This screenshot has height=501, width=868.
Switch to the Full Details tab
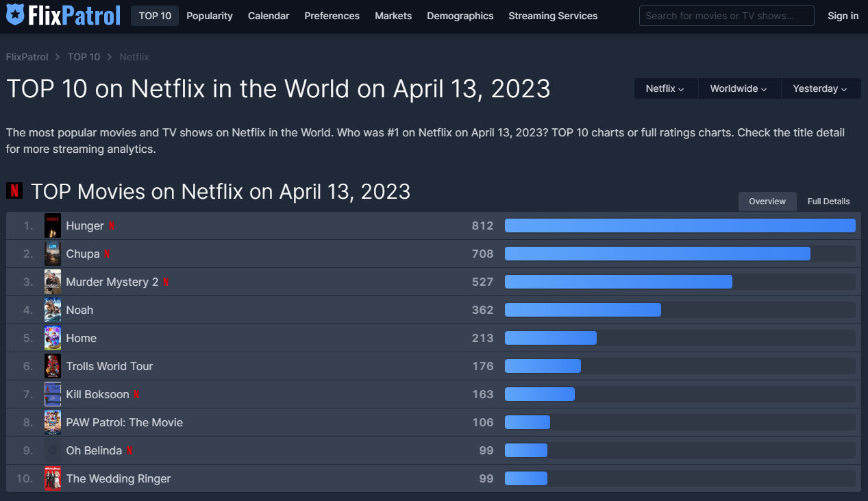click(829, 201)
